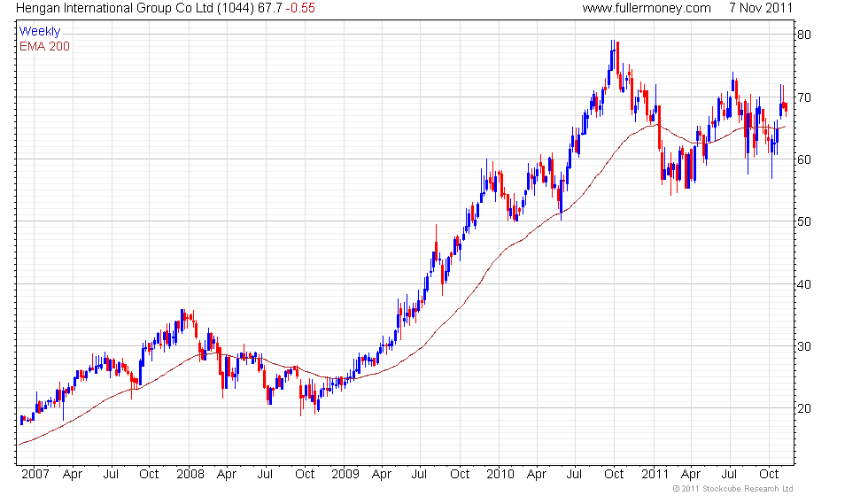
Task: Click the 80 price axis label
Action: [x=804, y=35]
